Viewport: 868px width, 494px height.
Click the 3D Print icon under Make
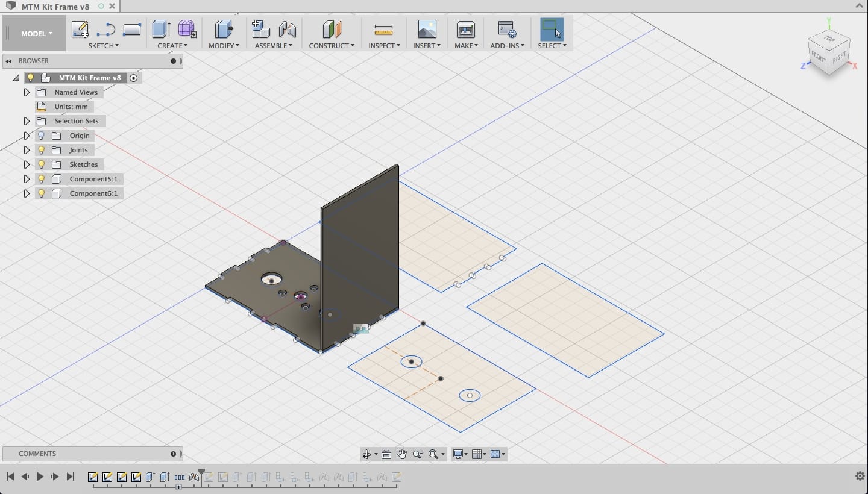(x=465, y=30)
